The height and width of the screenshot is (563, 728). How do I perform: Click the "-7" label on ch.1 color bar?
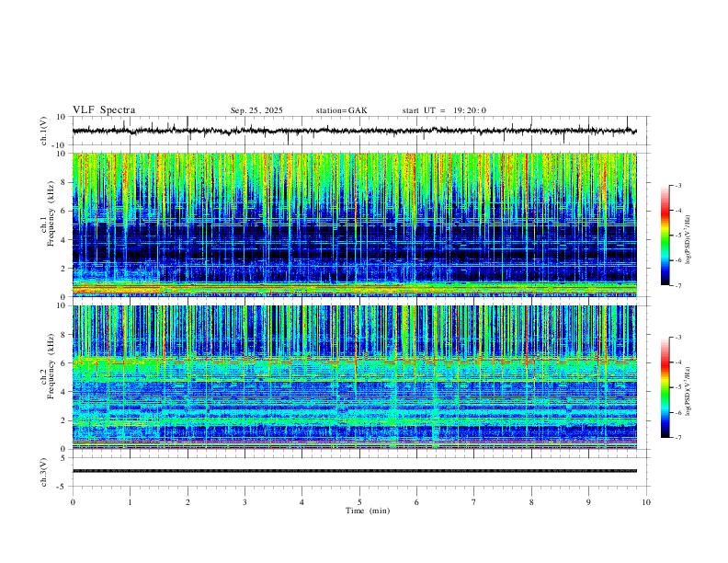pyautogui.click(x=677, y=285)
